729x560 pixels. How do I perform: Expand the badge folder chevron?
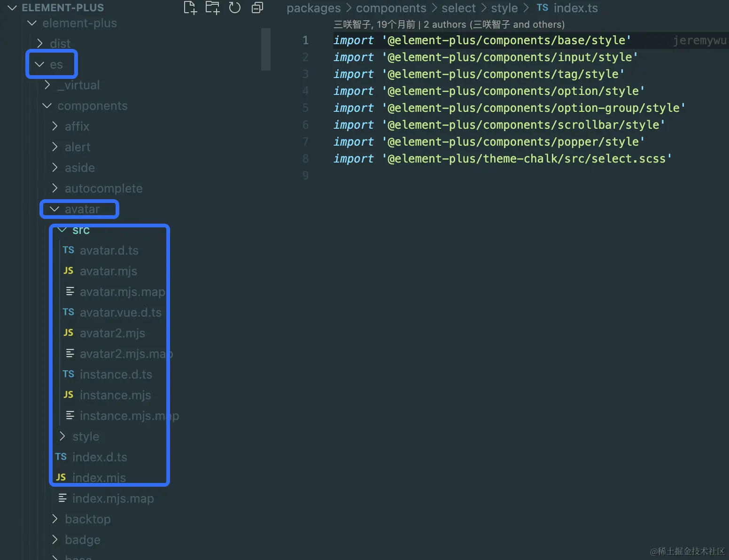[55, 539]
